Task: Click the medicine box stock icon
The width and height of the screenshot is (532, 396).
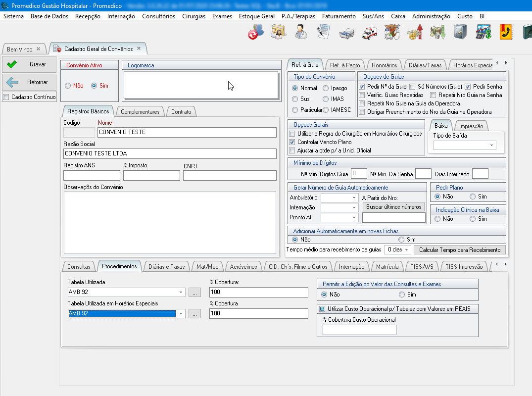Action: (x=392, y=32)
